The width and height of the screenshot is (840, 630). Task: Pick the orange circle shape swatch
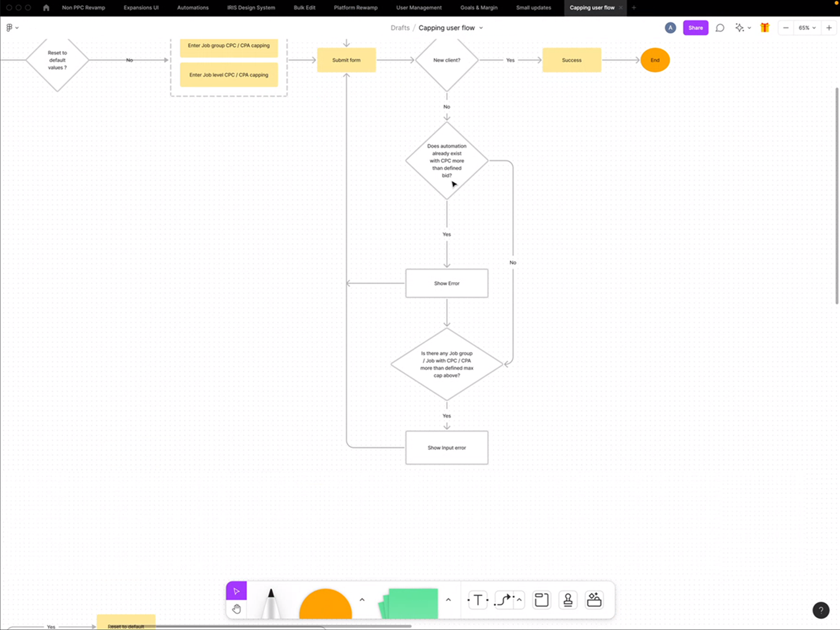325,605
